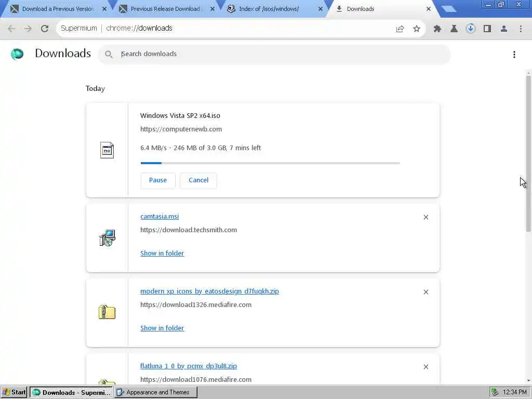Click the https://download.techsmith.com source text
The width and height of the screenshot is (532, 399).
tap(189, 230)
